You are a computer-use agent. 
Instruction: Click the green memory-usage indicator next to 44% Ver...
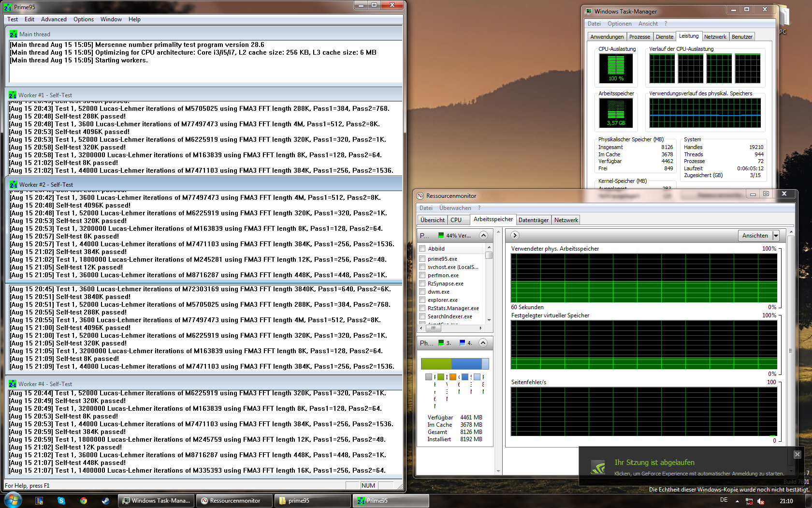[x=441, y=236]
